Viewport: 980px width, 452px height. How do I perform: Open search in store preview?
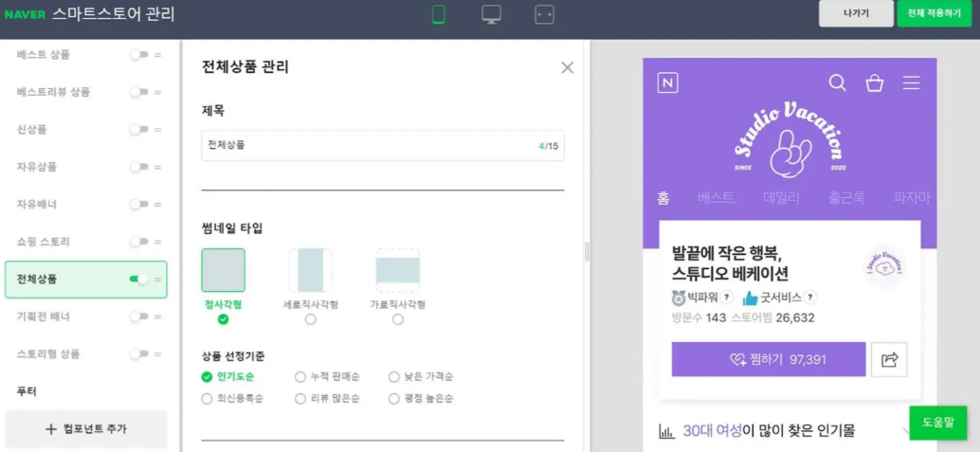837,82
